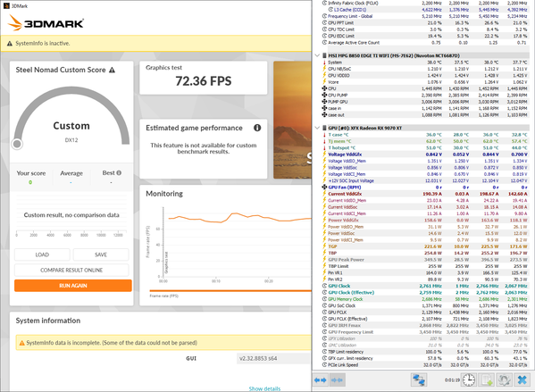
Task: Reset the sensor clock timer icon
Action: tap(469, 379)
